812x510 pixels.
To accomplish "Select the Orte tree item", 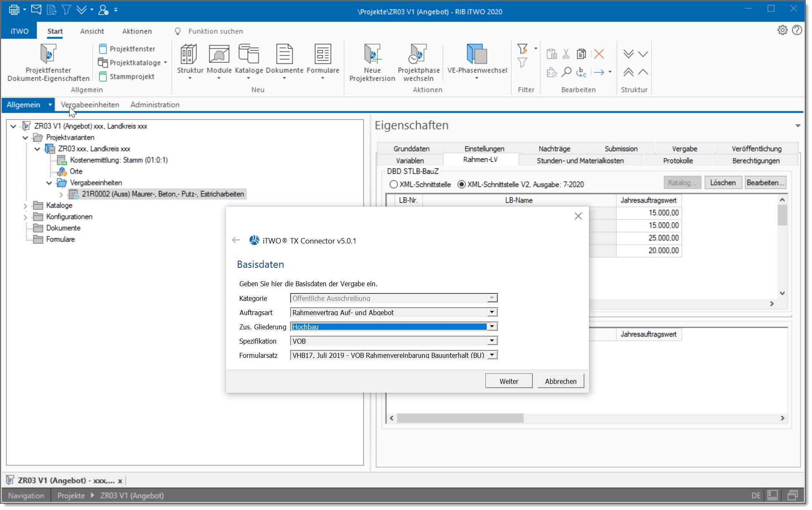I will 76,171.
